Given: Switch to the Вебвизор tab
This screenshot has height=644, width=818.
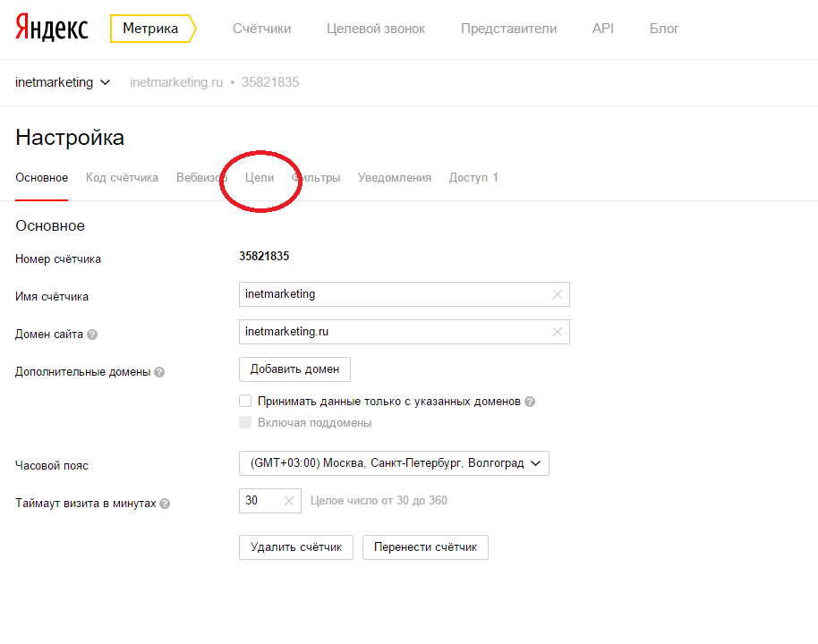Looking at the screenshot, I should (x=201, y=178).
